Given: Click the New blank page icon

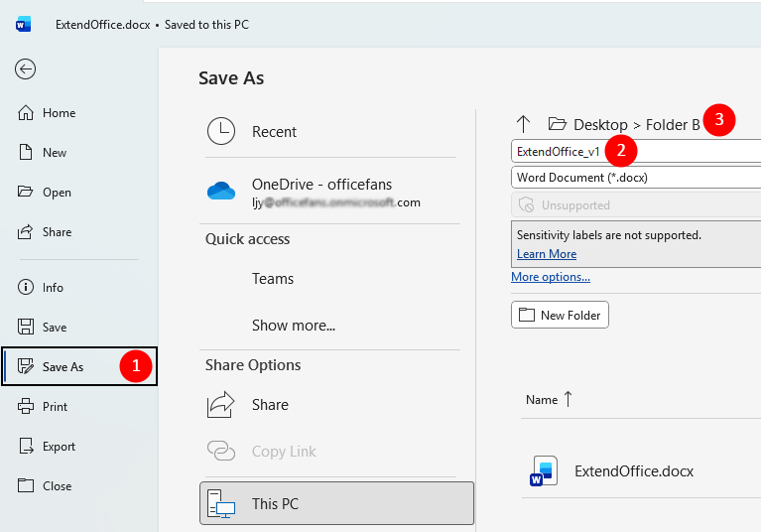Looking at the screenshot, I should click(26, 152).
